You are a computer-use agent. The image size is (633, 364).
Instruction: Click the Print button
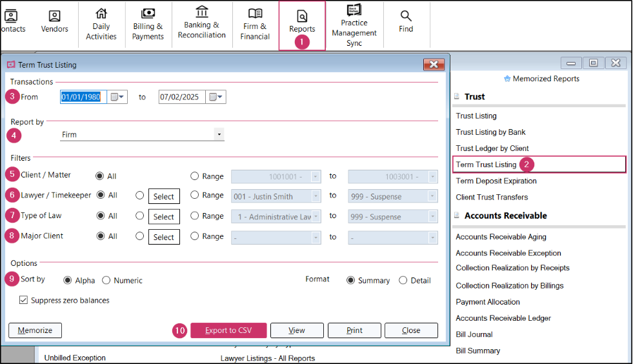(354, 330)
